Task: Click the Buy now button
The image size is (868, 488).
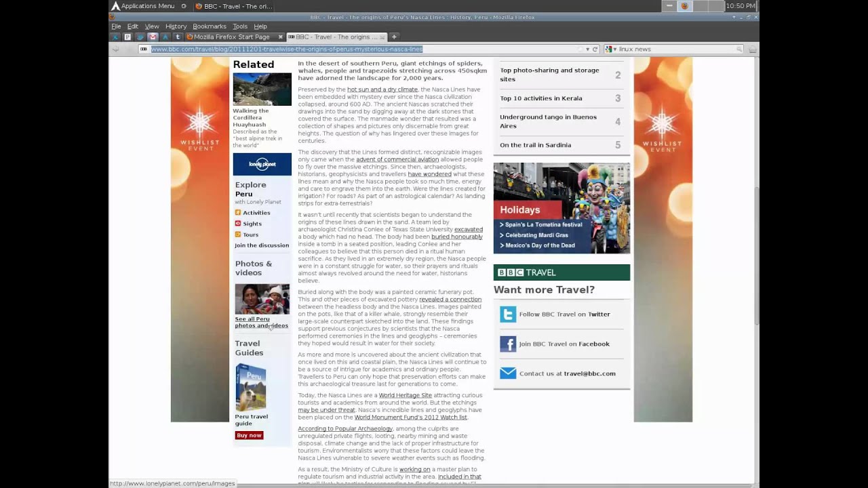Action: 249,435
